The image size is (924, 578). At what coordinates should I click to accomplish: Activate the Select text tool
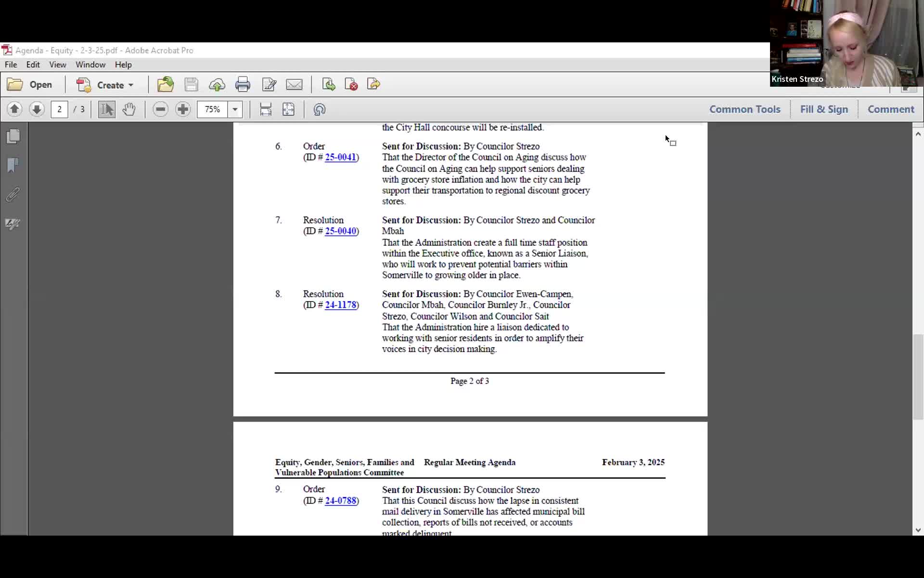[106, 109]
